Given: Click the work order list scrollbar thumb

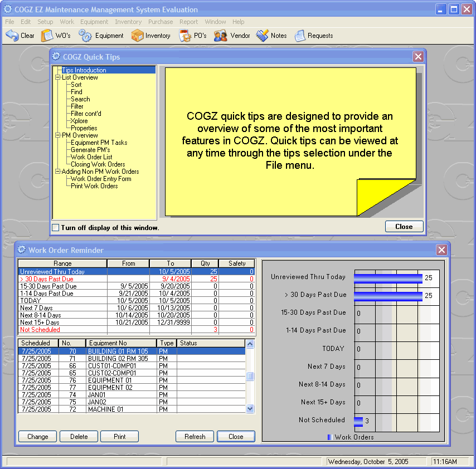Looking at the screenshot, I should 250,376.
